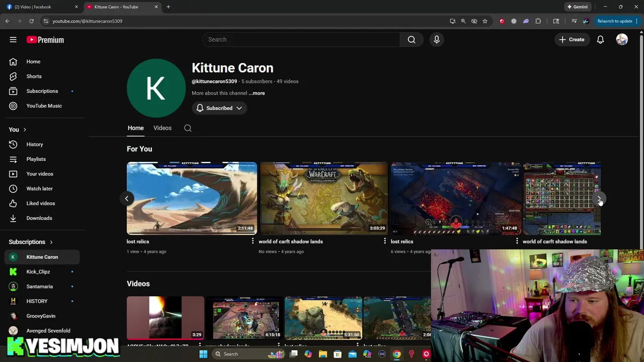Open Shorts from the sidebar
The image size is (644, 362).
pyautogui.click(x=42, y=76)
